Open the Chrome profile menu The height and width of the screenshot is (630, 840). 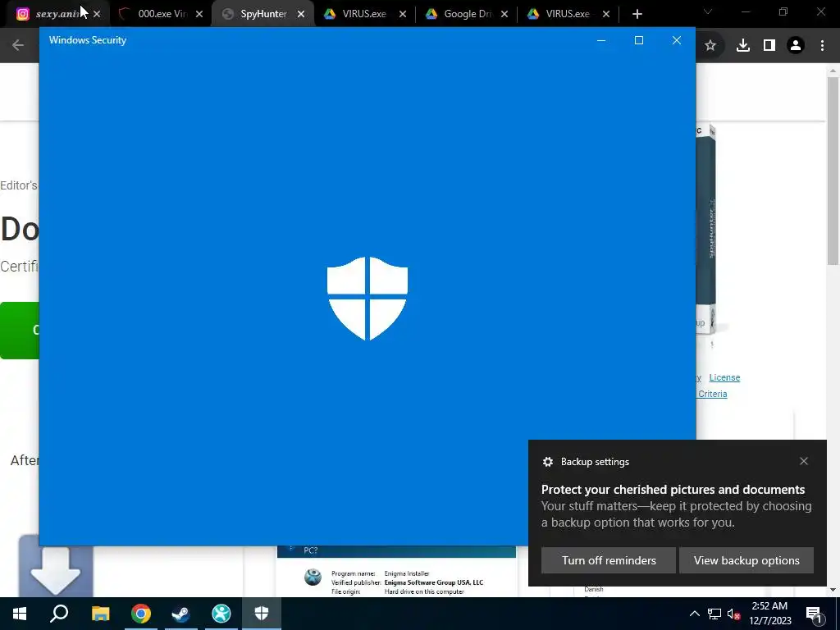click(x=796, y=46)
